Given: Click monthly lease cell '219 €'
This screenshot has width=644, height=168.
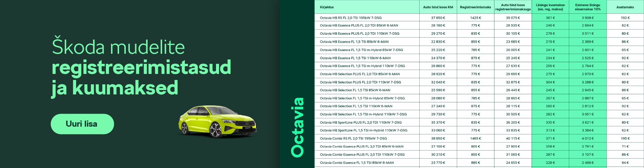Looking at the screenshot, I should pyautogui.click(x=550, y=42).
